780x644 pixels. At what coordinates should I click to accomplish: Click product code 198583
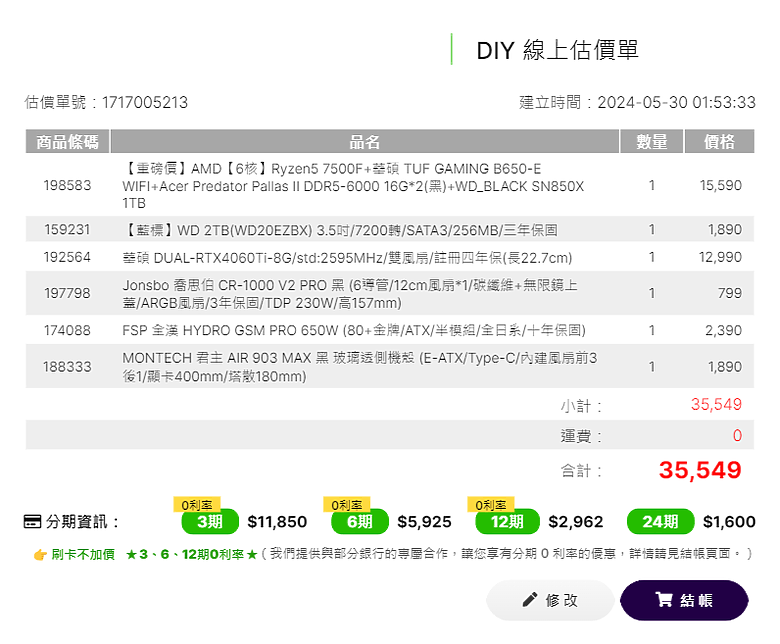pos(67,185)
